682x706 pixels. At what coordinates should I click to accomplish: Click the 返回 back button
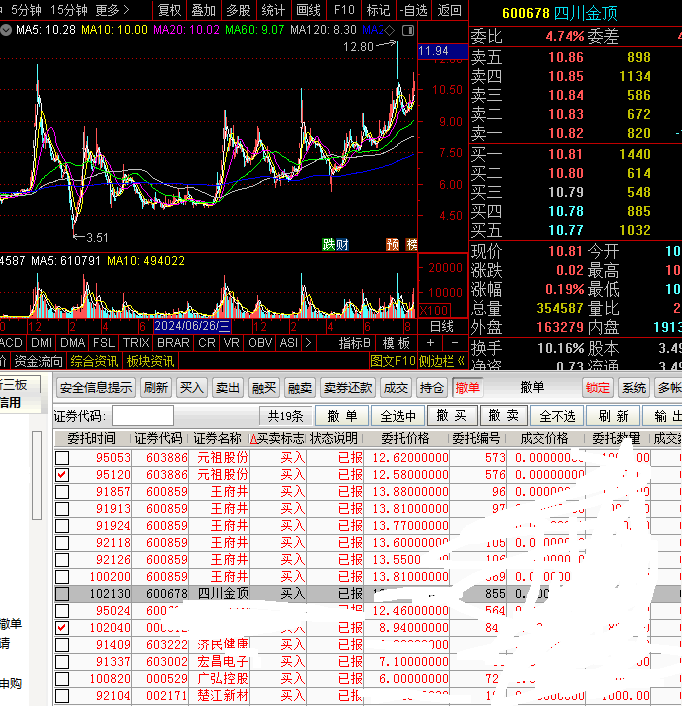point(449,10)
